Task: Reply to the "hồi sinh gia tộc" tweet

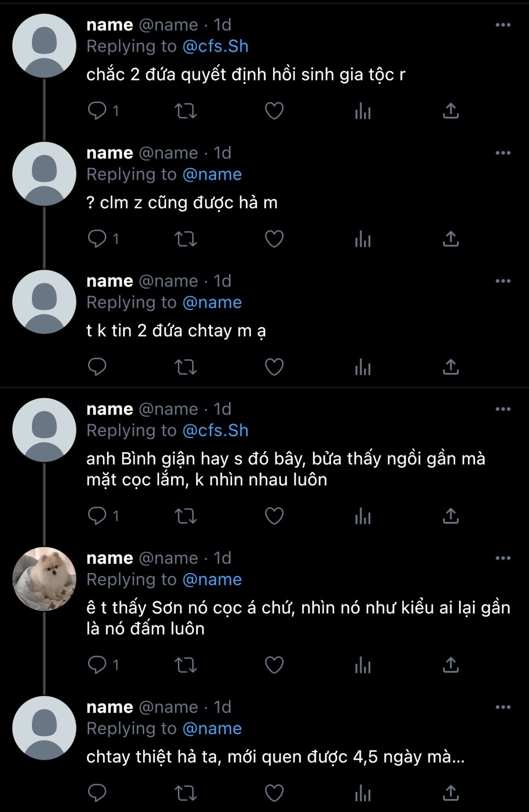Action: tap(97, 111)
